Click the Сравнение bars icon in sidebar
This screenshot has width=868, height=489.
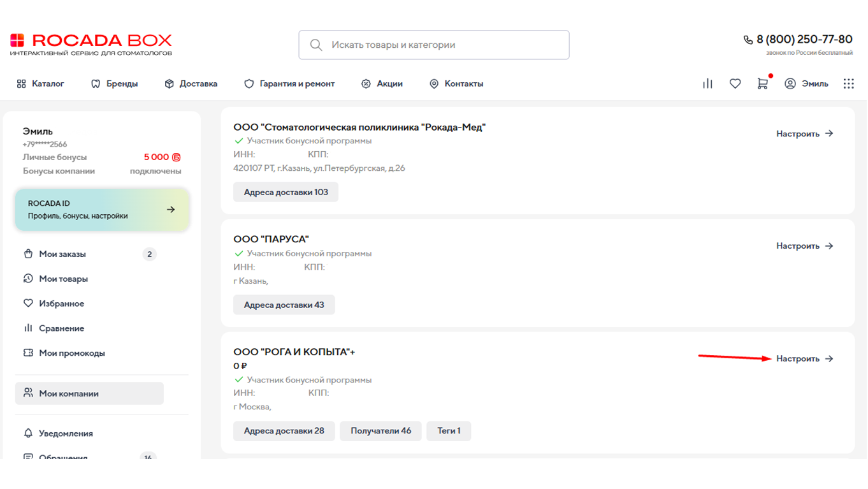coord(28,328)
